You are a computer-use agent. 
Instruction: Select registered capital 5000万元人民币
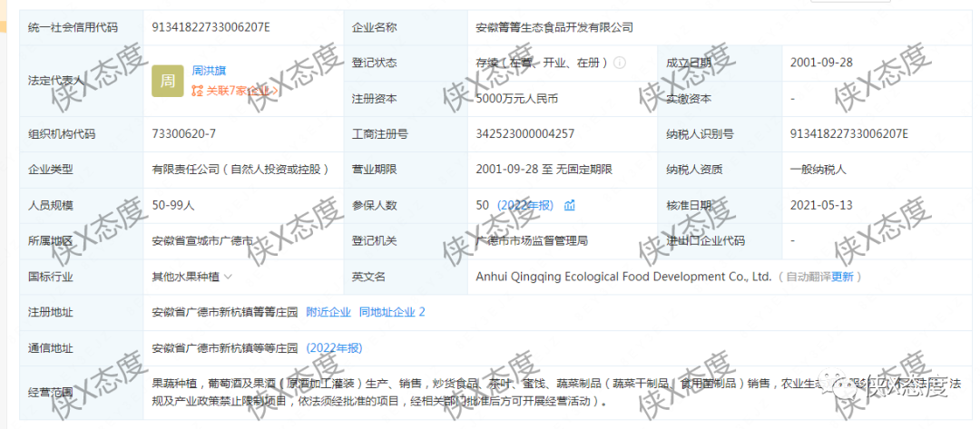click(x=516, y=98)
